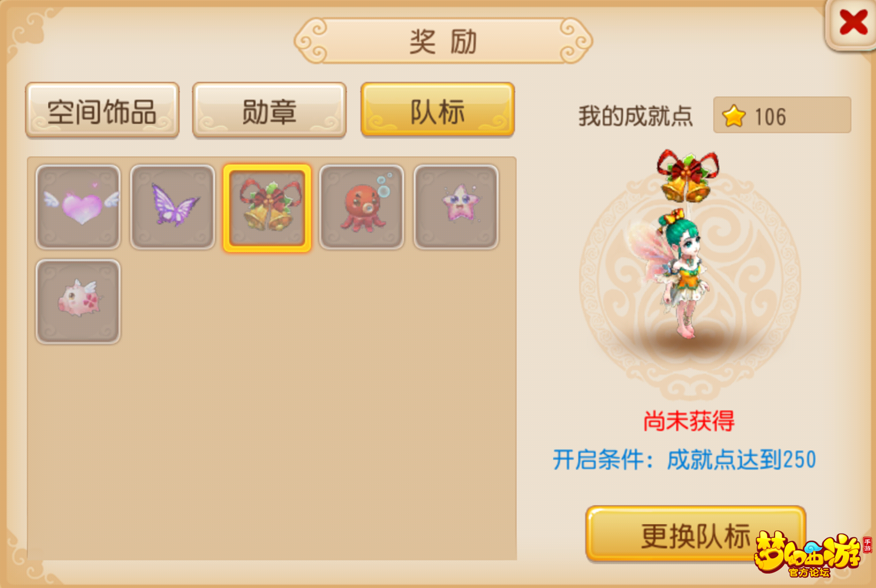Select the pink starfish team badge
876x588 pixels.
point(456,208)
